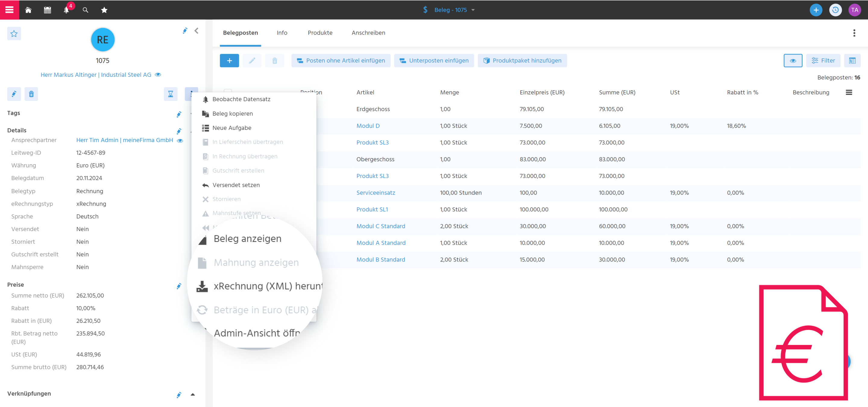Image resolution: width=868 pixels, height=407 pixels.
Task: Click Produktpaket hinzufügen button
Action: pyautogui.click(x=522, y=61)
